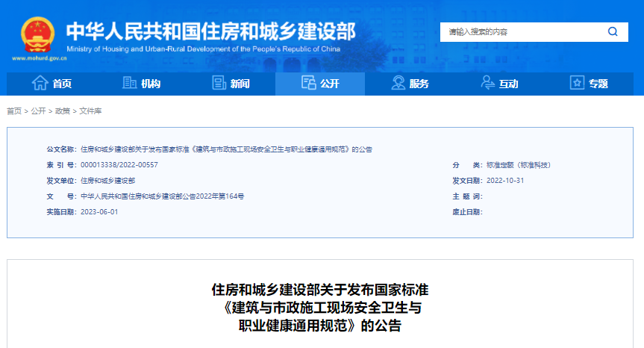The width and height of the screenshot is (644, 348).
Task: Go to 文件库 in the breadcrumb
Action: pos(90,111)
